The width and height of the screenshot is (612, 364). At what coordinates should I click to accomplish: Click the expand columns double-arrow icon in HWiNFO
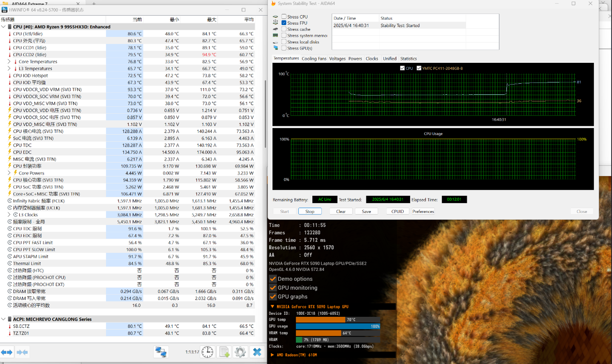coord(7,352)
